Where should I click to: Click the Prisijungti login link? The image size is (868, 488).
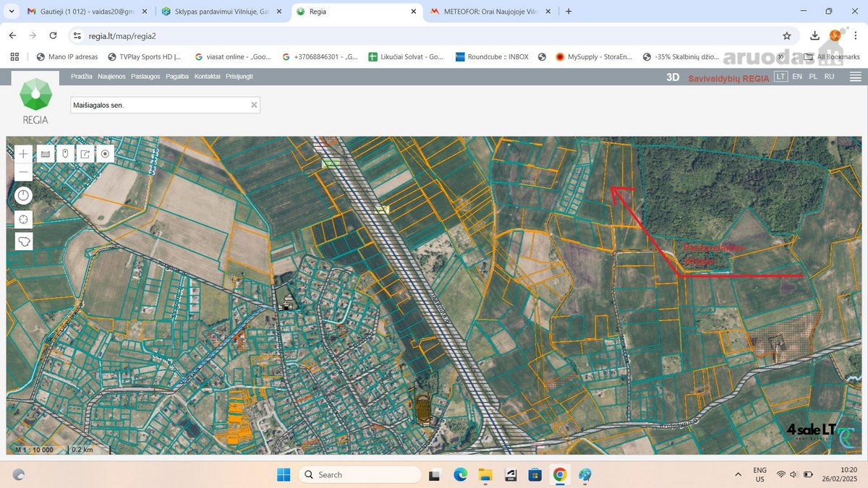239,77
